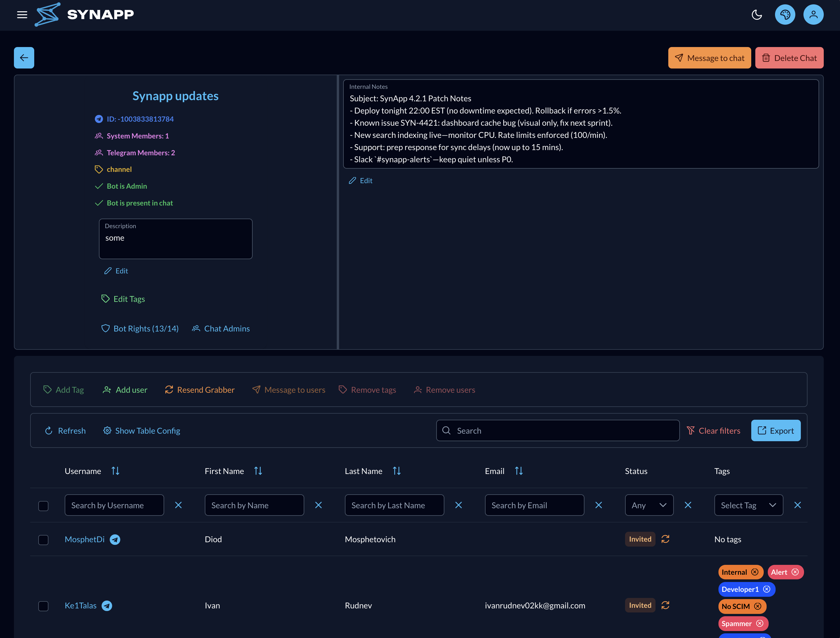Sort by Last Name column arrows

(x=397, y=471)
